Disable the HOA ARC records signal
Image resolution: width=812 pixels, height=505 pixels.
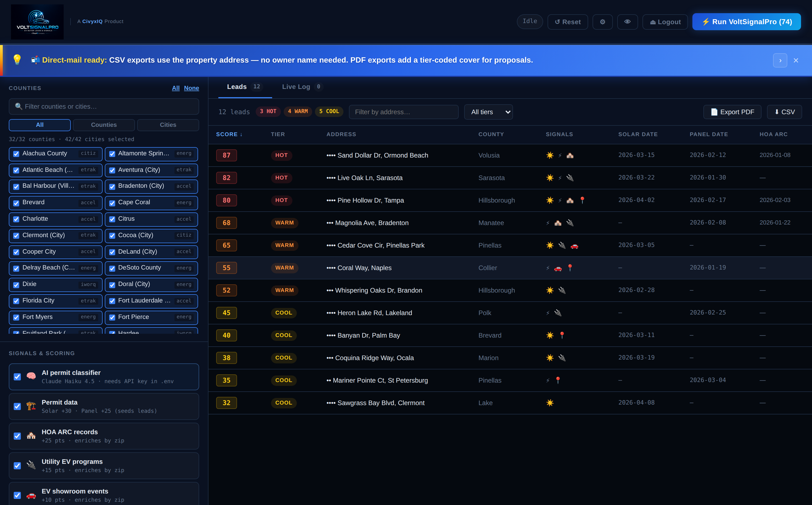pyautogui.click(x=17, y=436)
